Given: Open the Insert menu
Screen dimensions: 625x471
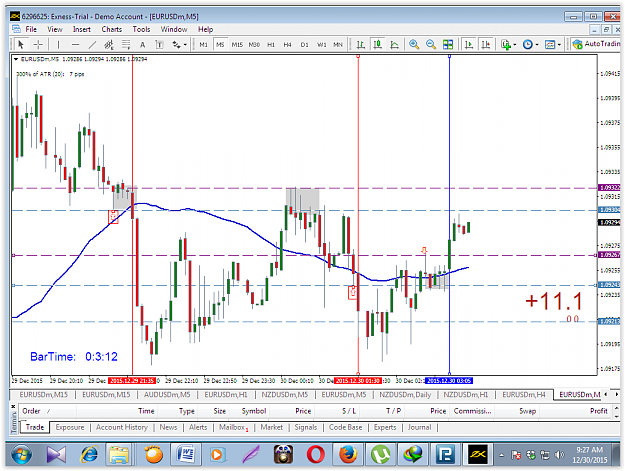Looking at the screenshot, I should tap(81, 29).
